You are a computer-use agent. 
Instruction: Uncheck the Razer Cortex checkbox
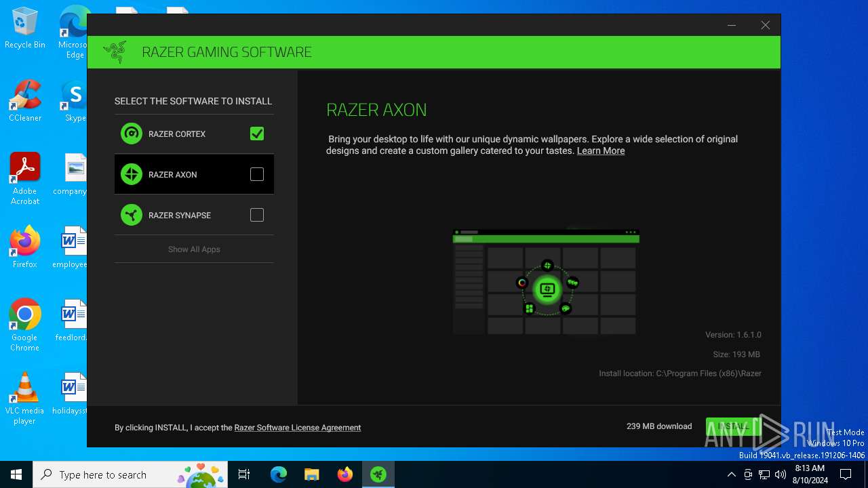click(257, 134)
